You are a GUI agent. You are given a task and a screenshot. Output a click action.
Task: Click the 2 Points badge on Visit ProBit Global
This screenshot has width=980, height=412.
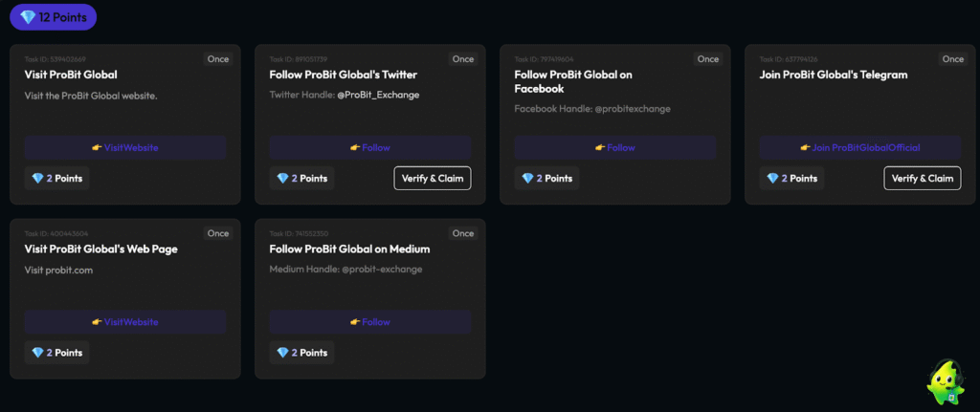click(x=56, y=178)
